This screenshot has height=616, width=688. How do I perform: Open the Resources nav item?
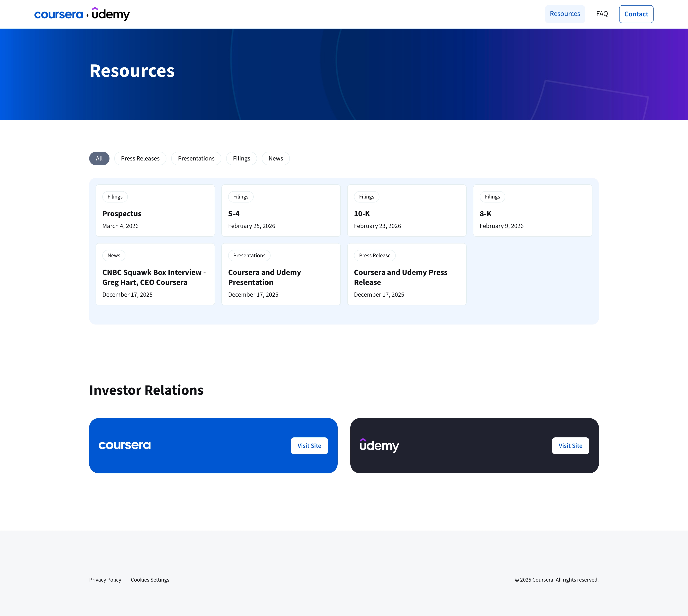[x=565, y=14]
